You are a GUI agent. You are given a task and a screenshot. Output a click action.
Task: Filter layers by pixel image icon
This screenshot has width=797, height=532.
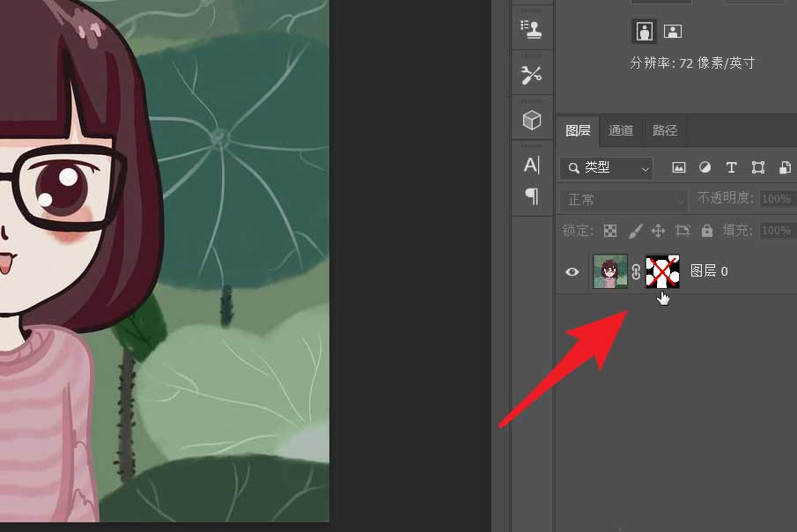(x=679, y=167)
